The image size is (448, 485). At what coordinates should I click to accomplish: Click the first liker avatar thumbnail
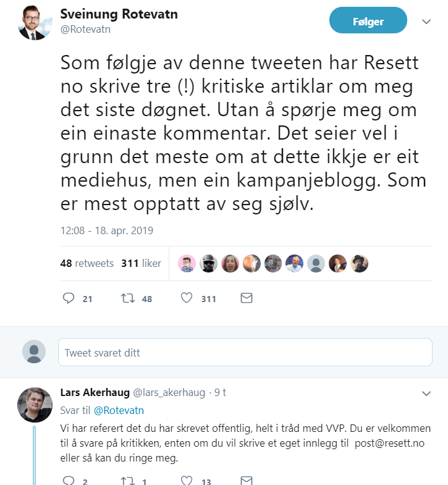point(187,263)
